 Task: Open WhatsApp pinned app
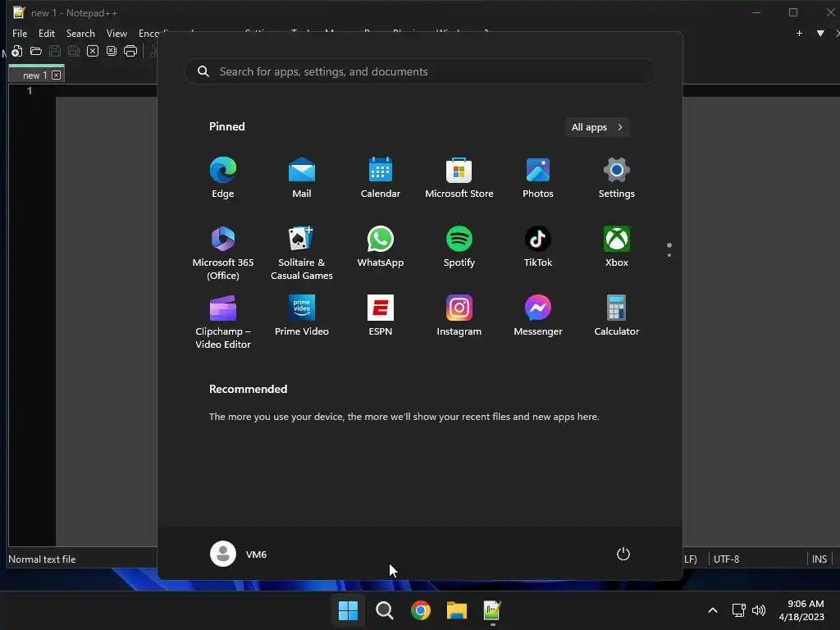pos(381,246)
